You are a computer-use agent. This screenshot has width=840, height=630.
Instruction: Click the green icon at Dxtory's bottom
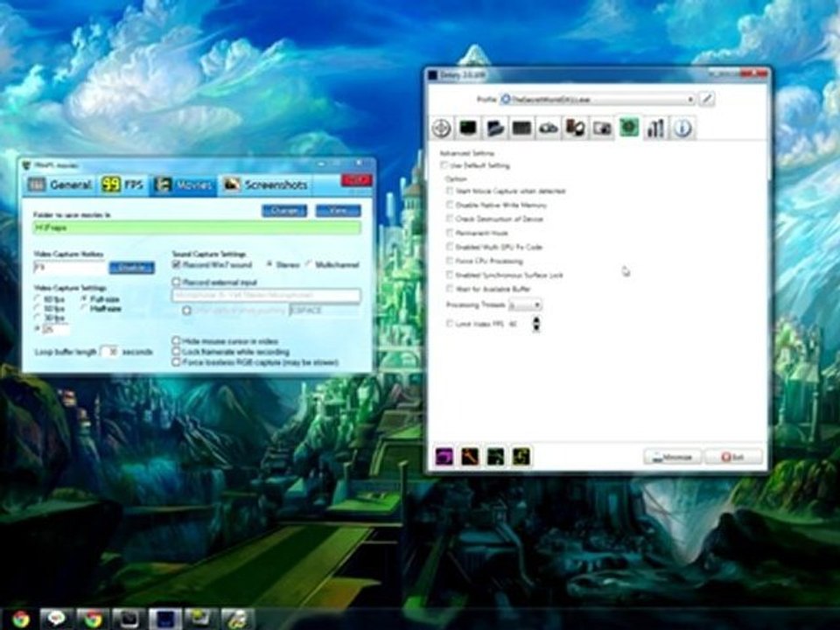[495, 457]
